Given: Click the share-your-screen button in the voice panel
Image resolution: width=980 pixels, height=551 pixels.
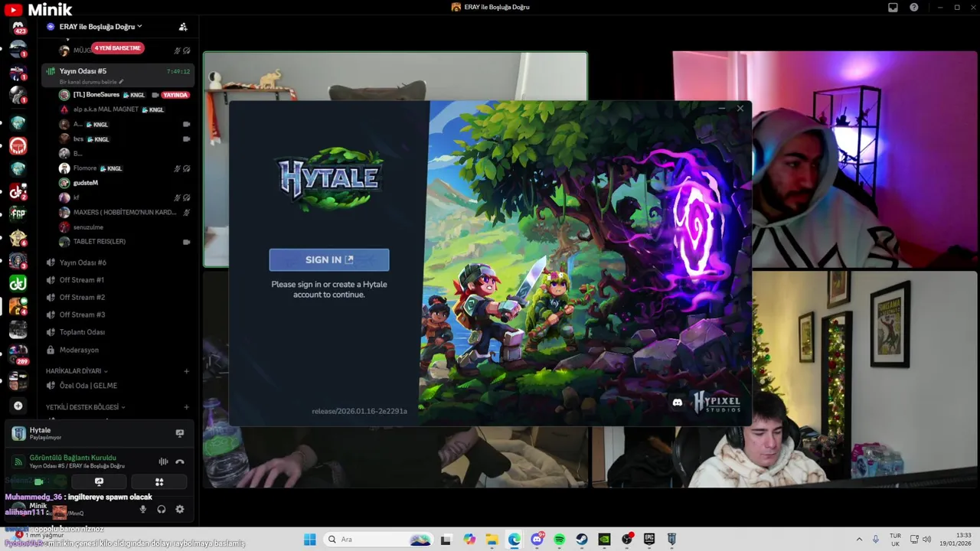Looking at the screenshot, I should point(99,482).
